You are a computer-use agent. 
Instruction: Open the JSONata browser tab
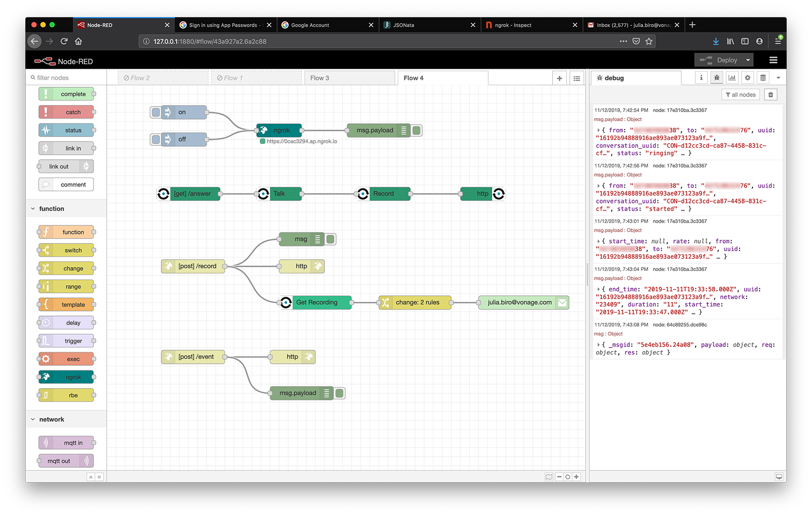(429, 25)
